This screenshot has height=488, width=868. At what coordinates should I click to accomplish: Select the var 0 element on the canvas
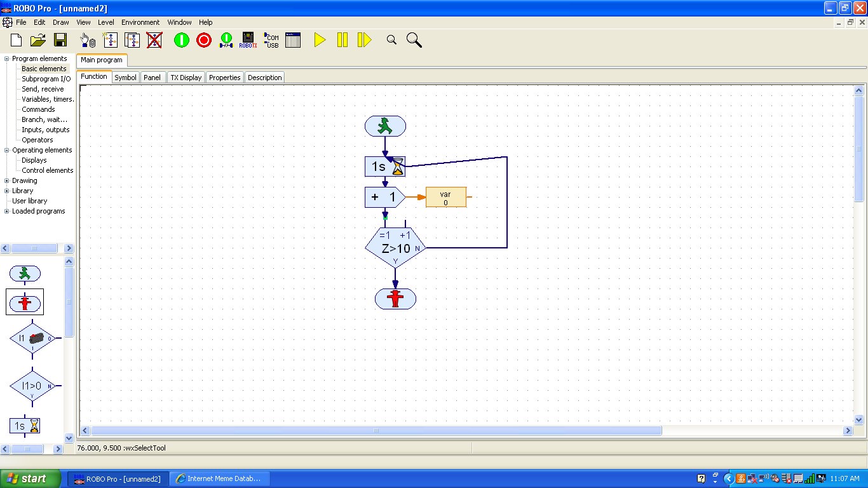[445, 197]
